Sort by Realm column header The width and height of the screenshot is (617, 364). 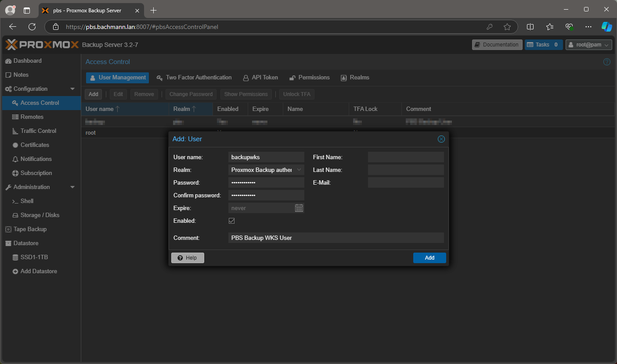tap(191, 109)
